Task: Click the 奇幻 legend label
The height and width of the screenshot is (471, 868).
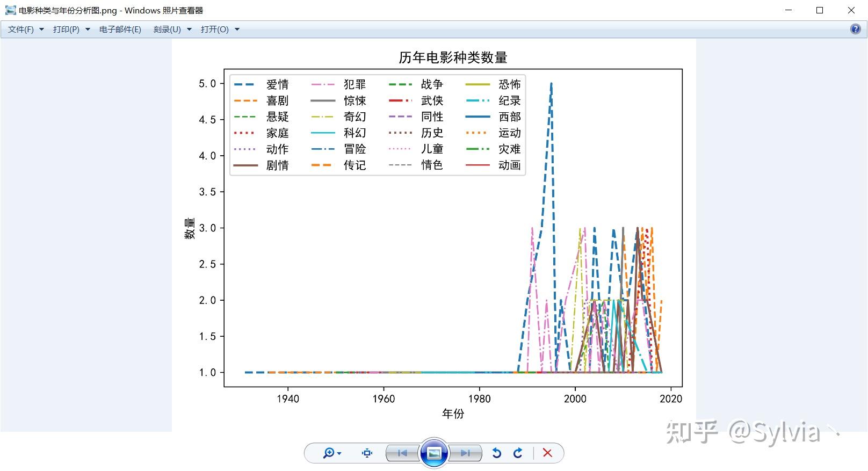Action: [355, 117]
